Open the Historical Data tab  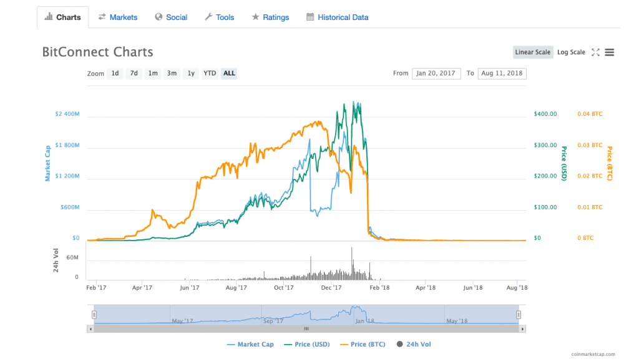(342, 17)
